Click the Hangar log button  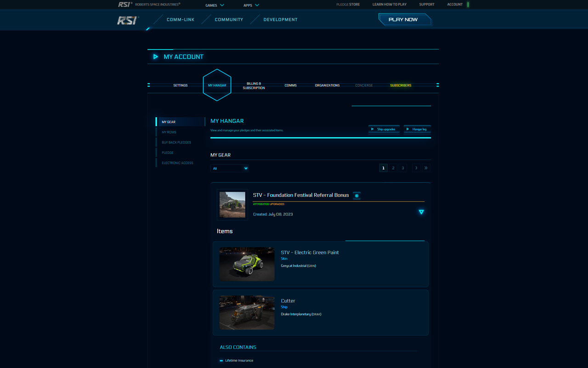pos(417,129)
